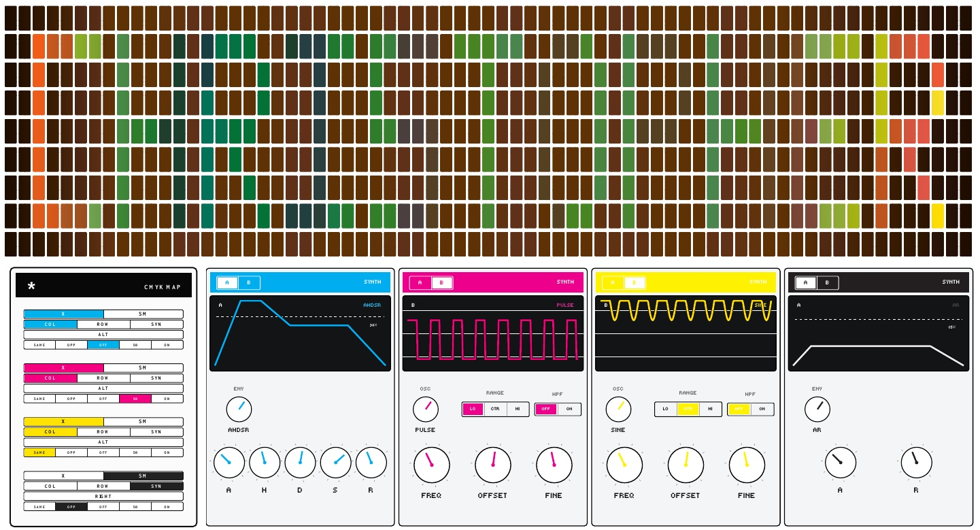The image size is (980, 530).
Task: Adjust the cyan AHDSR envelope type knob
Action: point(239,410)
